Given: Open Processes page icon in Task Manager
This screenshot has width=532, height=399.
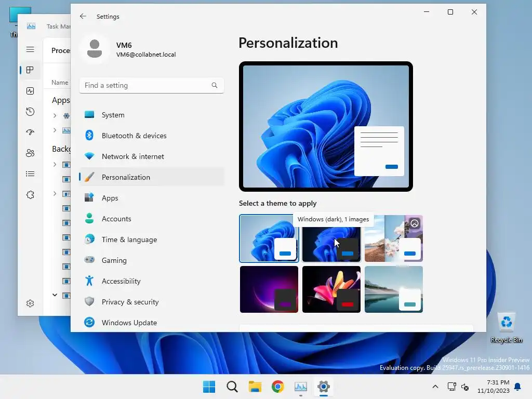Looking at the screenshot, I should pyautogui.click(x=30, y=70).
